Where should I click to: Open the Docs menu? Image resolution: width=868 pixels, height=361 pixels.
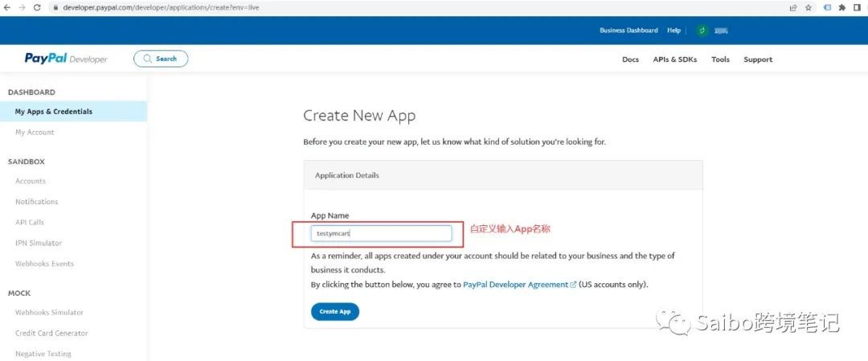coord(631,59)
